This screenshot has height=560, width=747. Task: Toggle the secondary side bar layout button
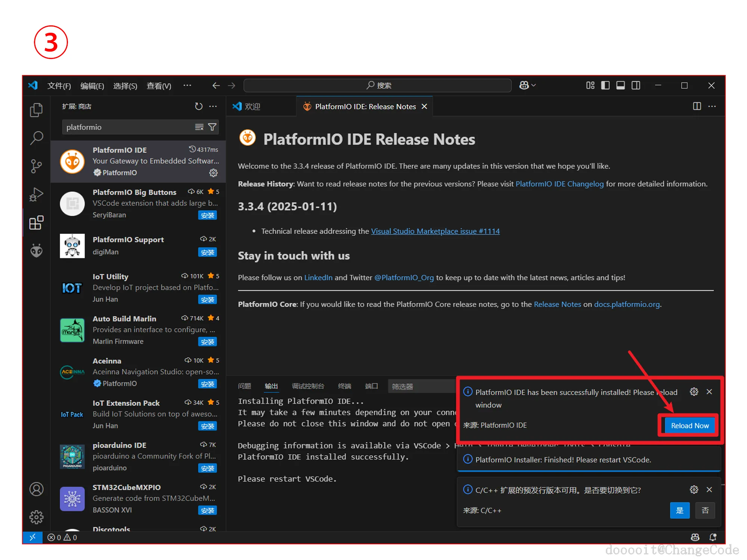636,85
